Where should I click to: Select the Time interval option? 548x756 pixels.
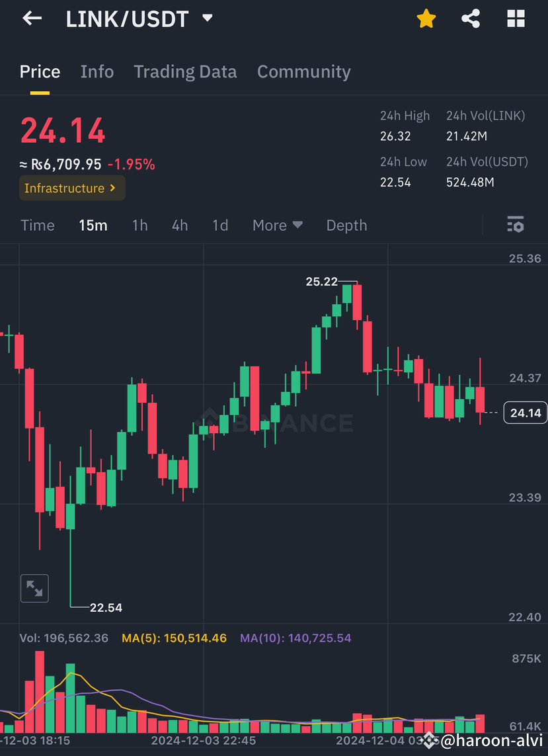[x=37, y=225]
